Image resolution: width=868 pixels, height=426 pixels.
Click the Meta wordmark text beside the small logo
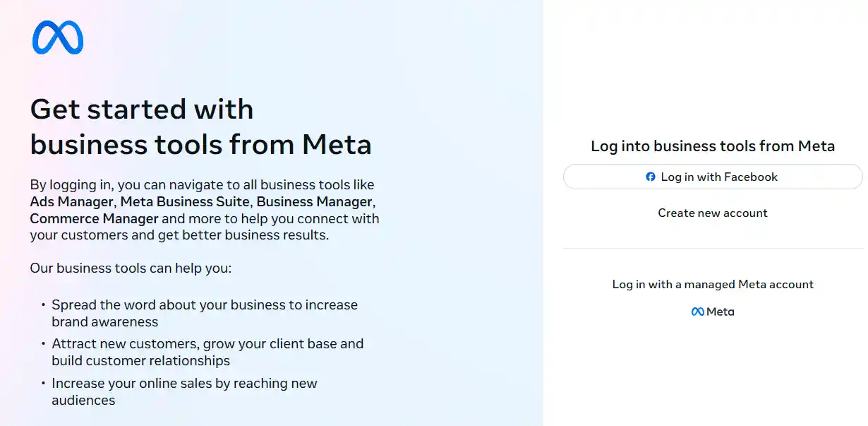coord(721,312)
